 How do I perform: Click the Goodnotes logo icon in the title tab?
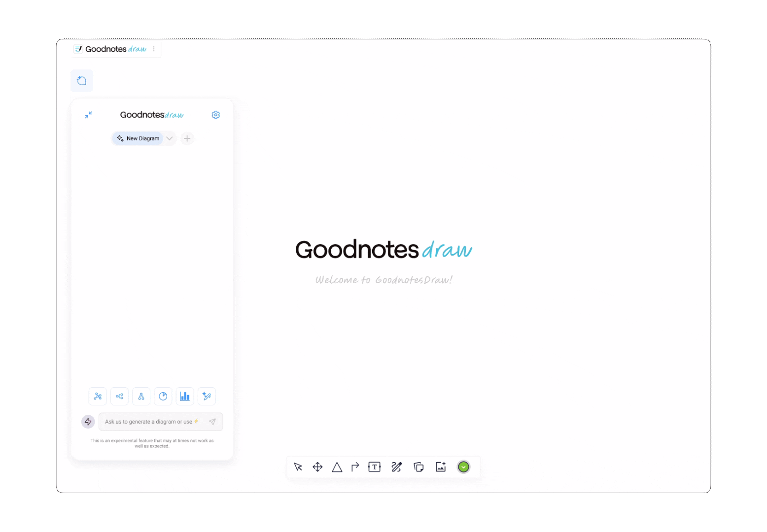[78, 49]
